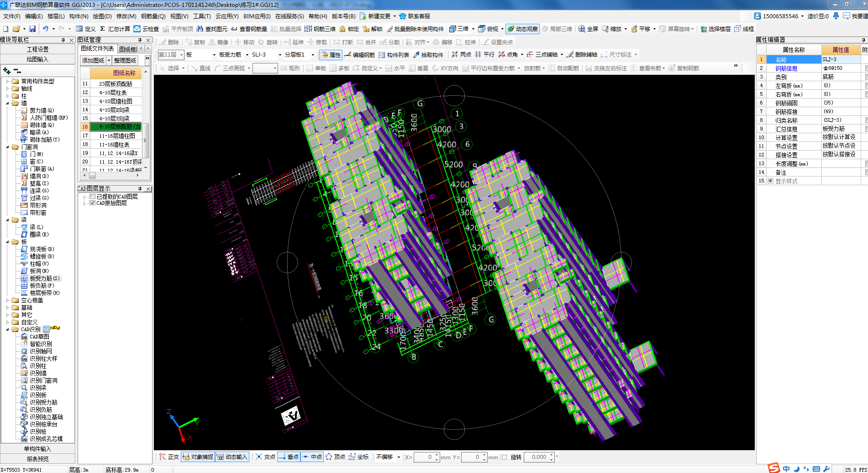Viewport: 868px width, 473px height.
Task: Open 构件列表 component list
Action: coord(394,55)
